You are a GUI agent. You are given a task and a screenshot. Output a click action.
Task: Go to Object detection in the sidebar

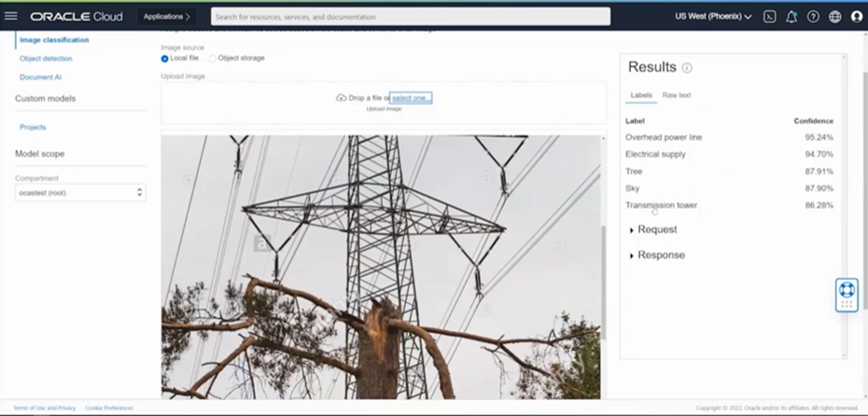[46, 58]
